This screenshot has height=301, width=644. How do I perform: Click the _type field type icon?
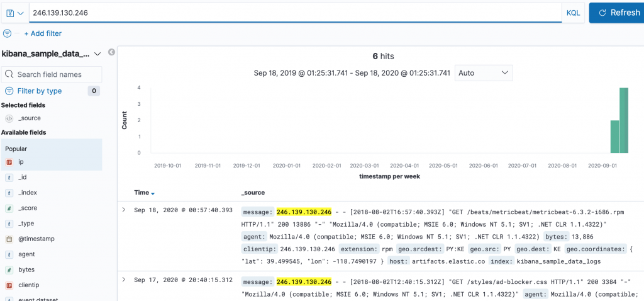pos(9,224)
